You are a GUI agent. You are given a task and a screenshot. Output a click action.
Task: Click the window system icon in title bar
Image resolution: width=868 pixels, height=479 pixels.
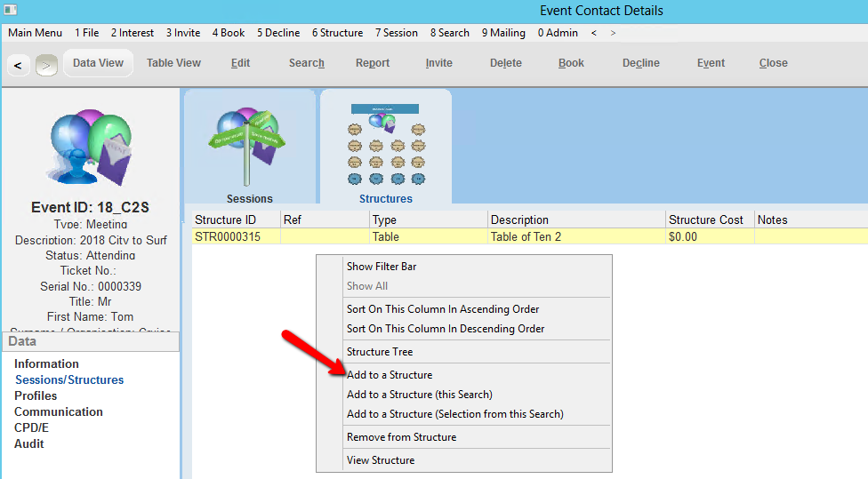[11, 11]
